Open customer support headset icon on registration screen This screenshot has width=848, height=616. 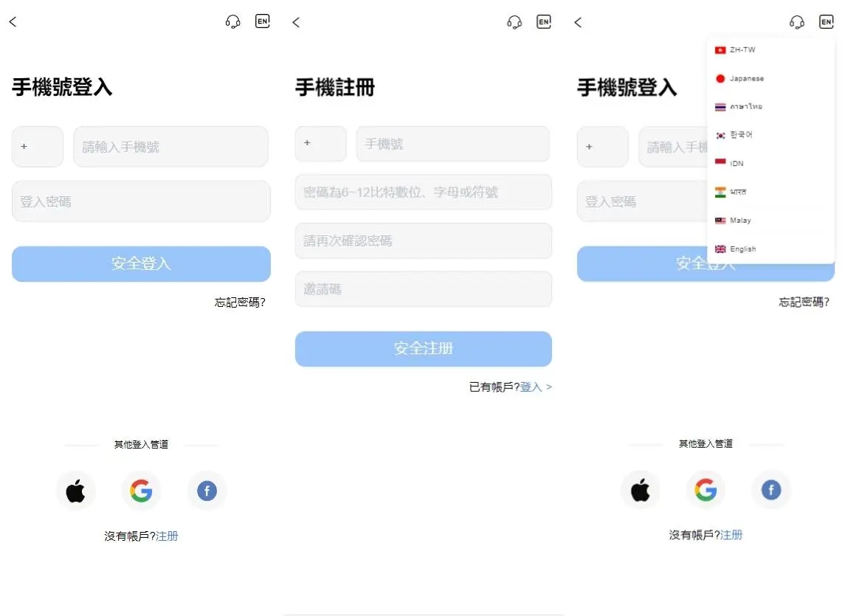click(514, 22)
